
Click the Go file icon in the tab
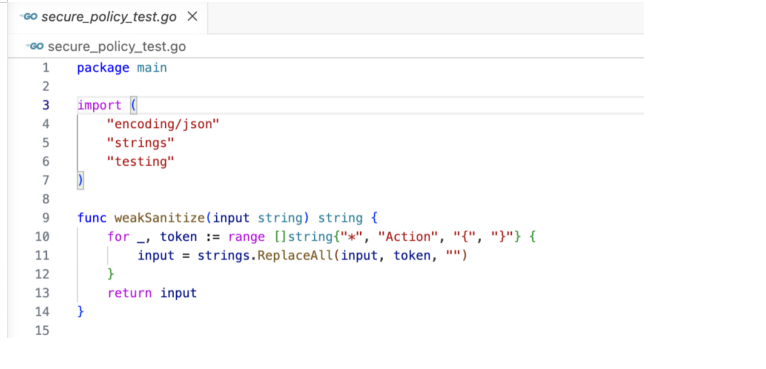28,17
